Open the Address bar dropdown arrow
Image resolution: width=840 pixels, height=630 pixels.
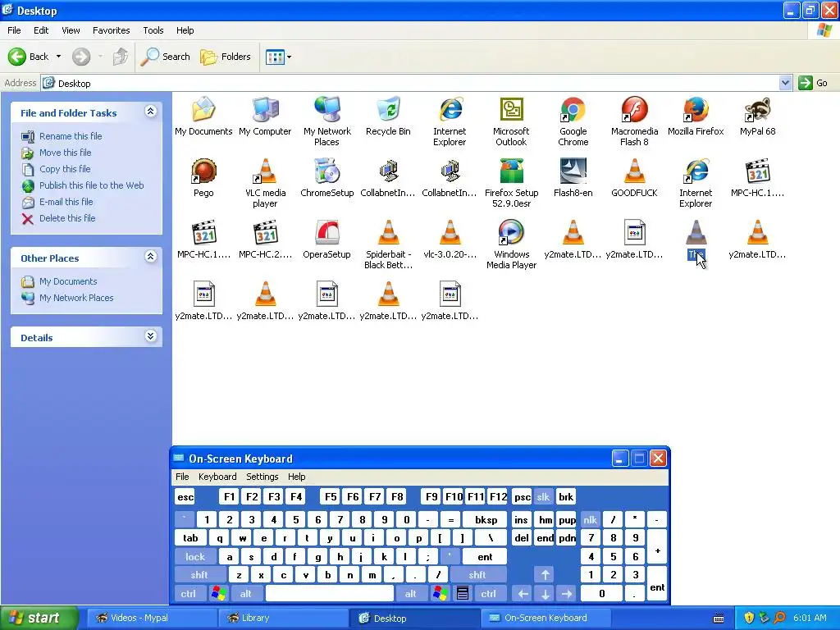pyautogui.click(x=785, y=83)
